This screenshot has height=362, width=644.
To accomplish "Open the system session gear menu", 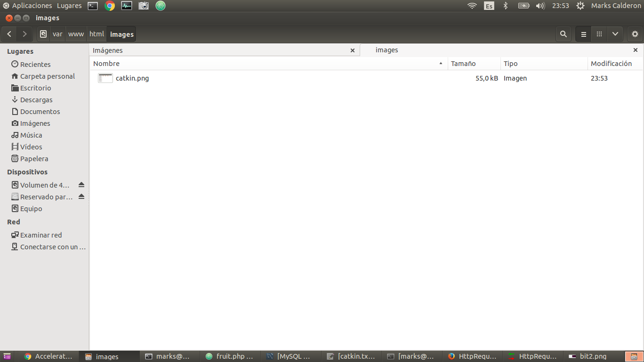I will point(580,6).
